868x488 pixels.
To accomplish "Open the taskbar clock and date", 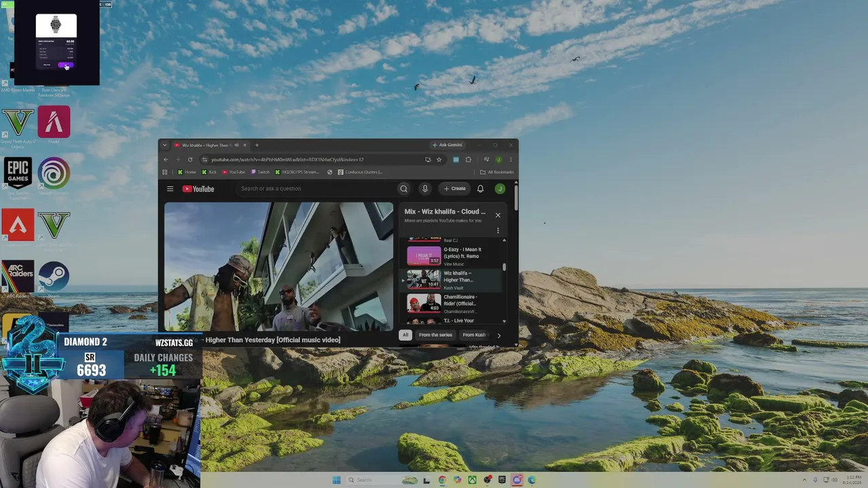I will (x=854, y=480).
